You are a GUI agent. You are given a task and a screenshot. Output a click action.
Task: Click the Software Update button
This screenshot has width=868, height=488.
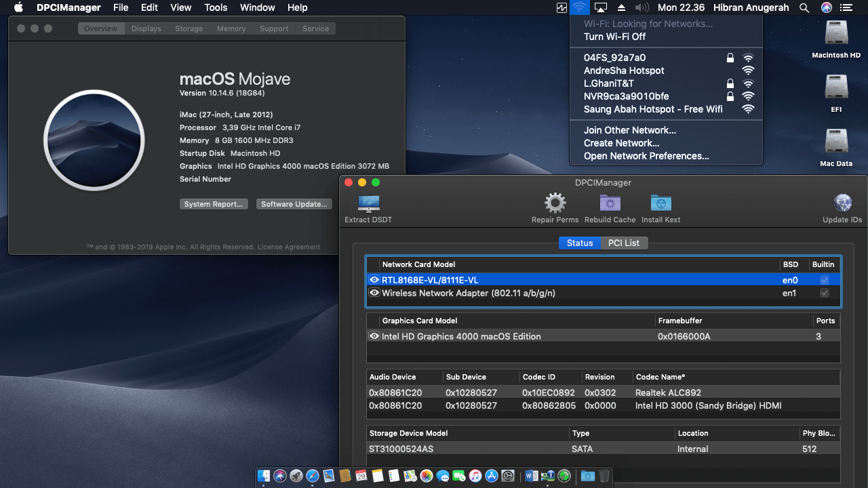[x=294, y=204]
